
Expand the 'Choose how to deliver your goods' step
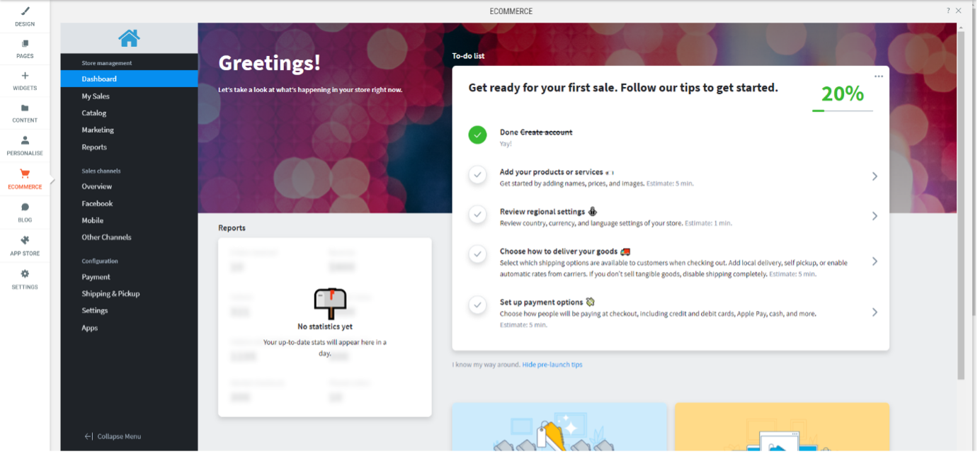874,261
